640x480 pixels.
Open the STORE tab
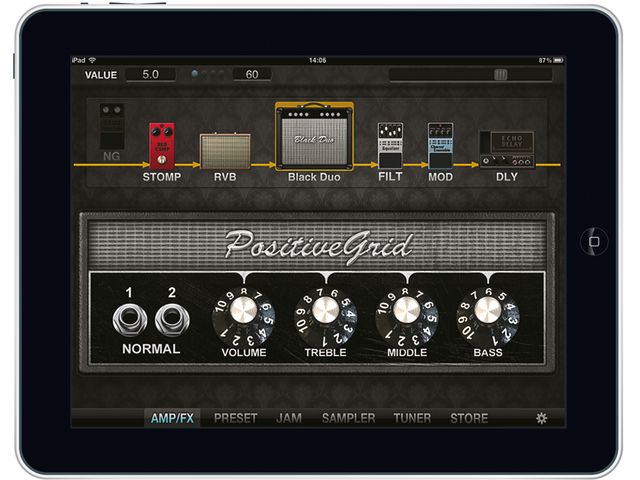click(469, 418)
